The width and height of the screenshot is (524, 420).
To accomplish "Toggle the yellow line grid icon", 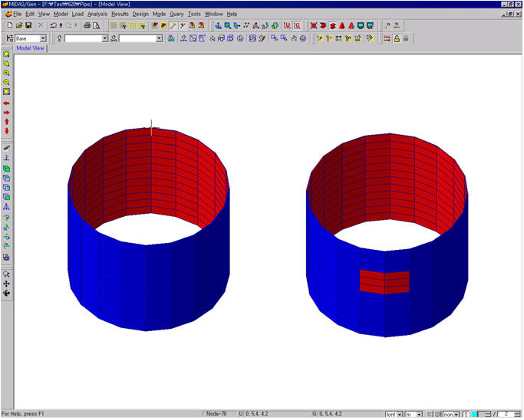I will 132,25.
